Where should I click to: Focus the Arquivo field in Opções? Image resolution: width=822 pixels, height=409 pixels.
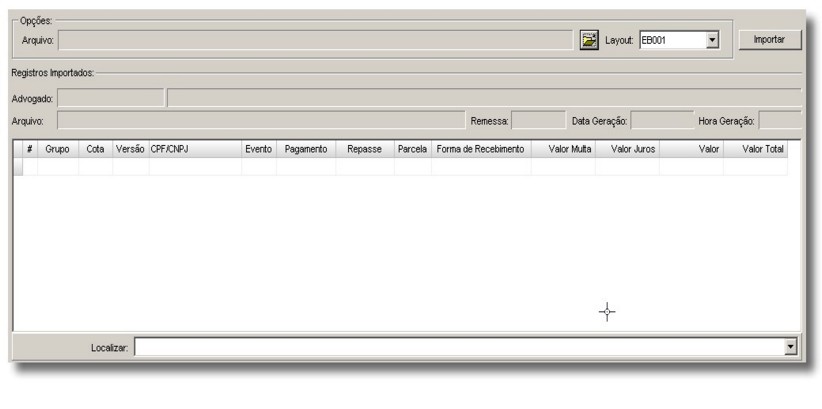click(x=316, y=40)
